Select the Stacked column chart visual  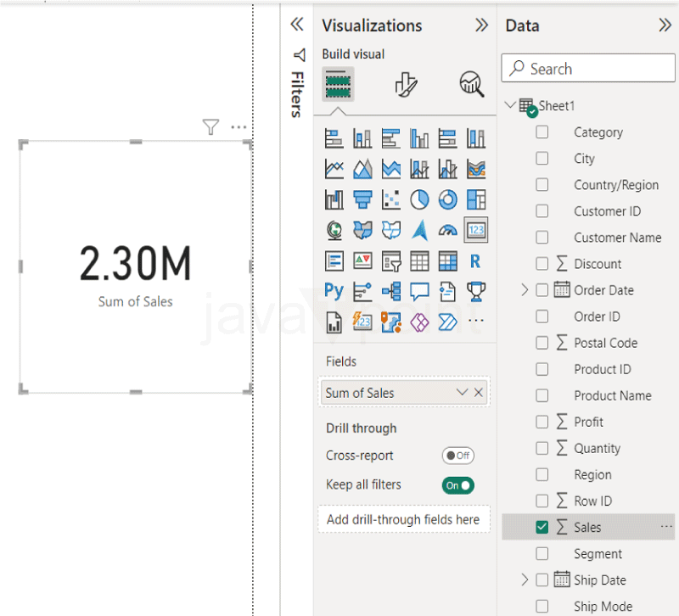(x=362, y=139)
